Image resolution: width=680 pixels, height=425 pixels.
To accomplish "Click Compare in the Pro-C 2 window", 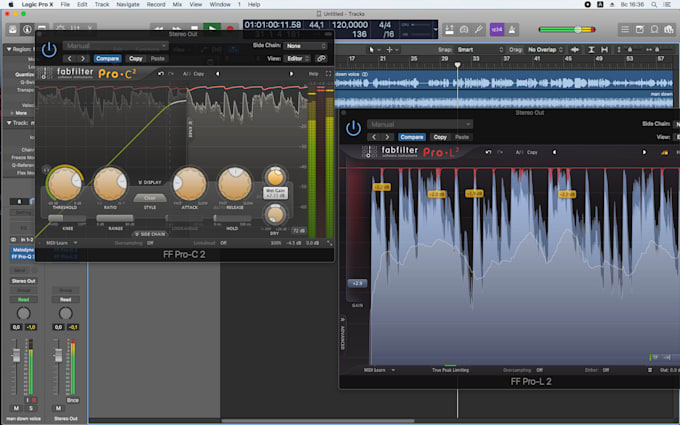I will tap(107, 59).
